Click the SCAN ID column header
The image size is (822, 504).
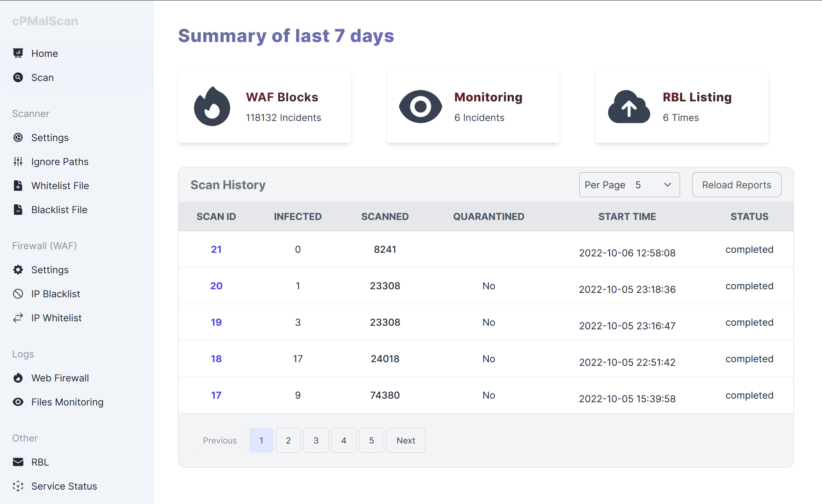pos(216,216)
